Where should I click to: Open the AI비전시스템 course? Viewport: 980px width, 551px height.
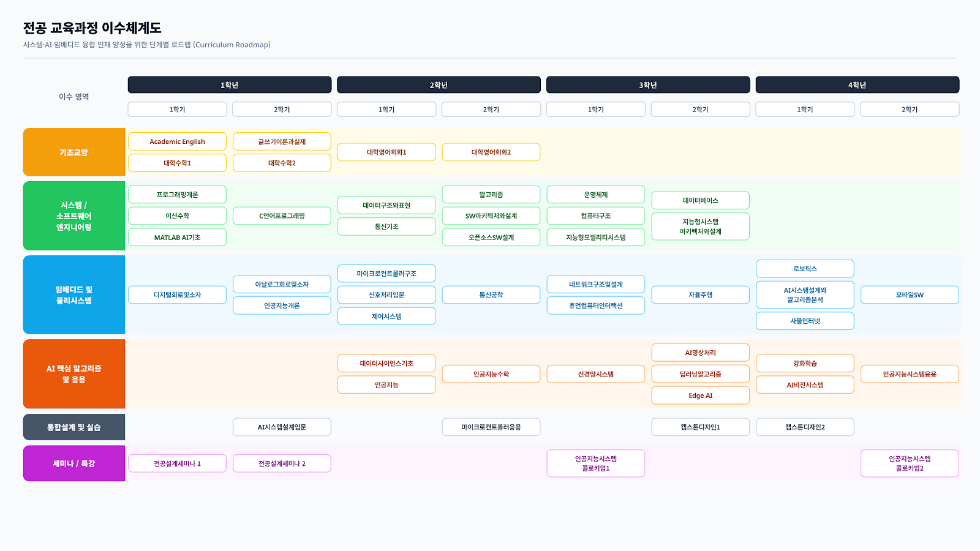coord(805,384)
